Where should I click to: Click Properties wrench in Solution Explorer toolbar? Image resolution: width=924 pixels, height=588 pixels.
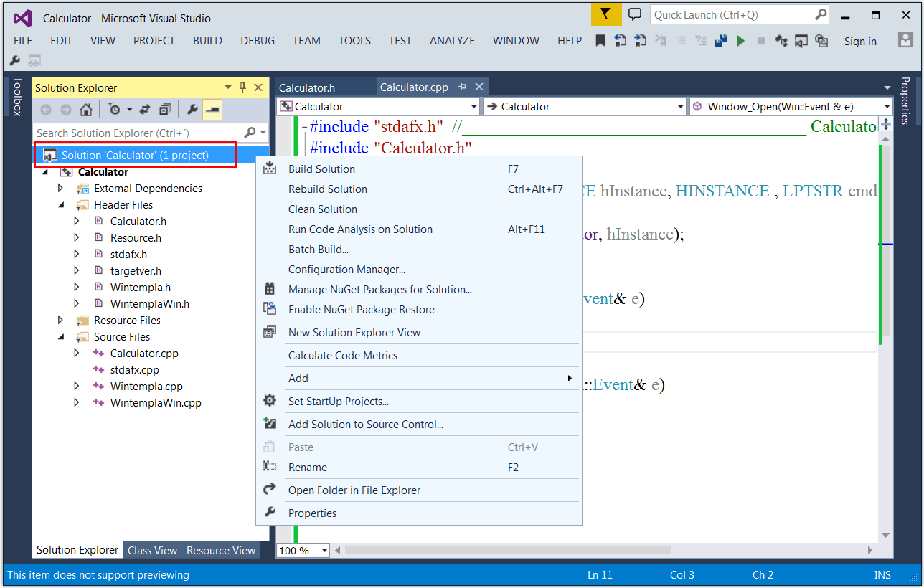(192, 110)
